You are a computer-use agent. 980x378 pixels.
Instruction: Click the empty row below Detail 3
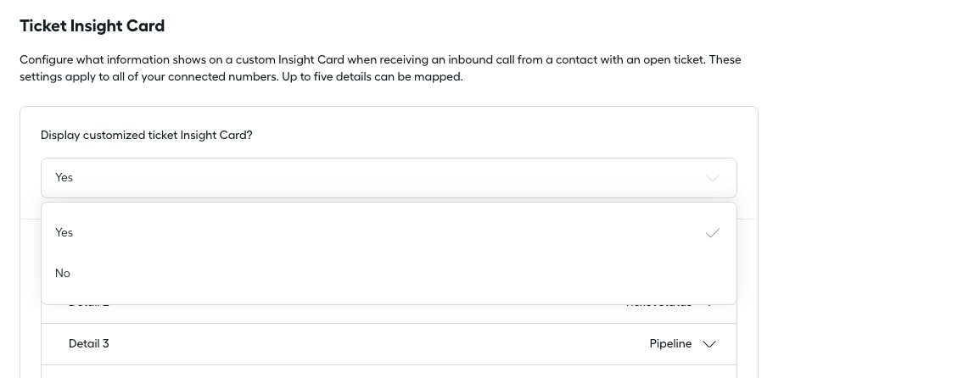click(389, 372)
